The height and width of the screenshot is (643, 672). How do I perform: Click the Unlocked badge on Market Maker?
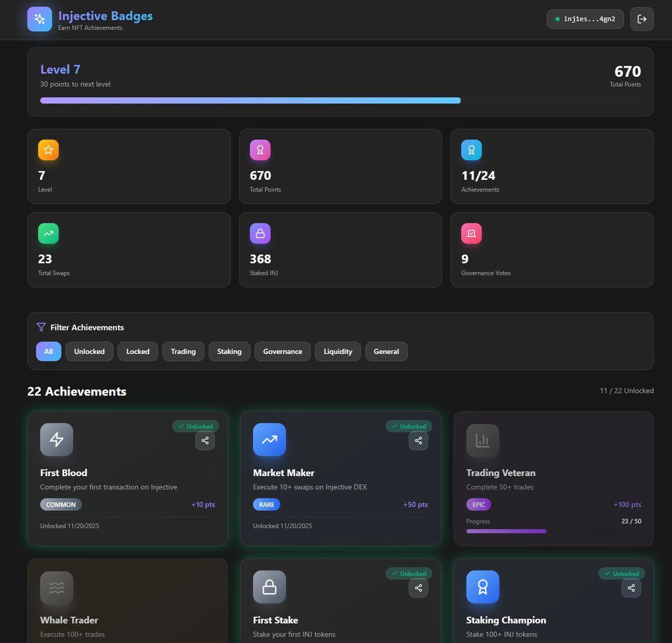pyautogui.click(x=409, y=426)
